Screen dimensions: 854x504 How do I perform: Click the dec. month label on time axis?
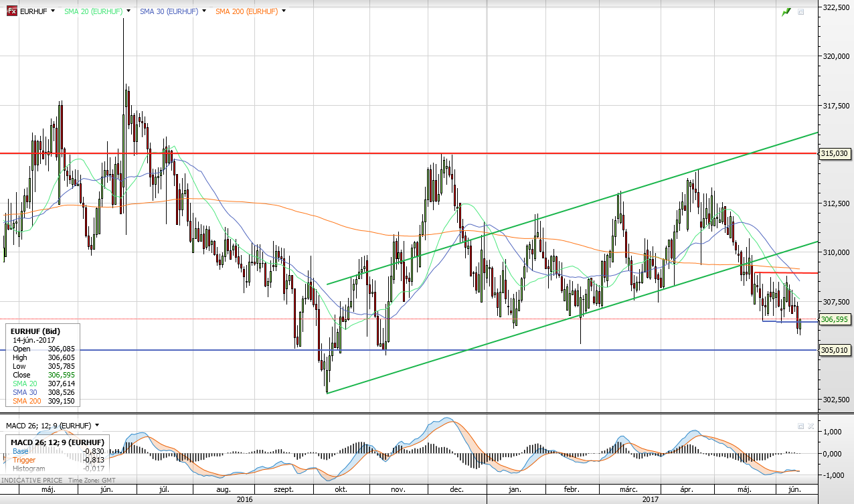(x=457, y=489)
